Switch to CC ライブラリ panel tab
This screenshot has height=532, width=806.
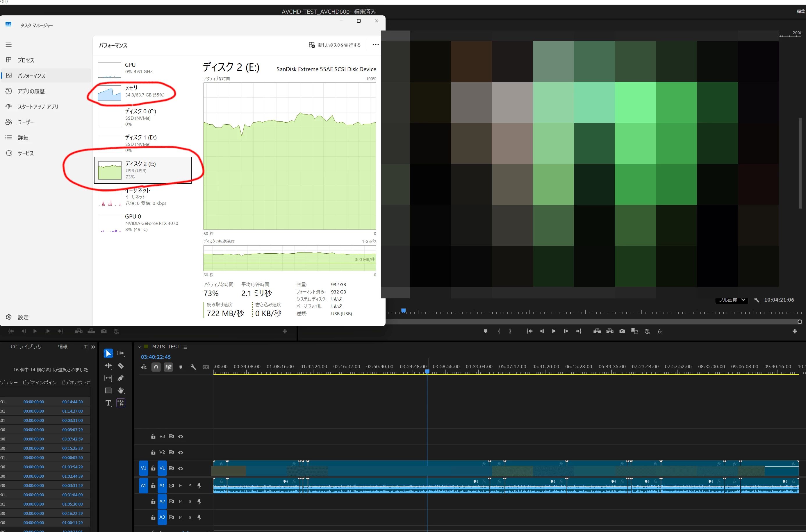26,346
